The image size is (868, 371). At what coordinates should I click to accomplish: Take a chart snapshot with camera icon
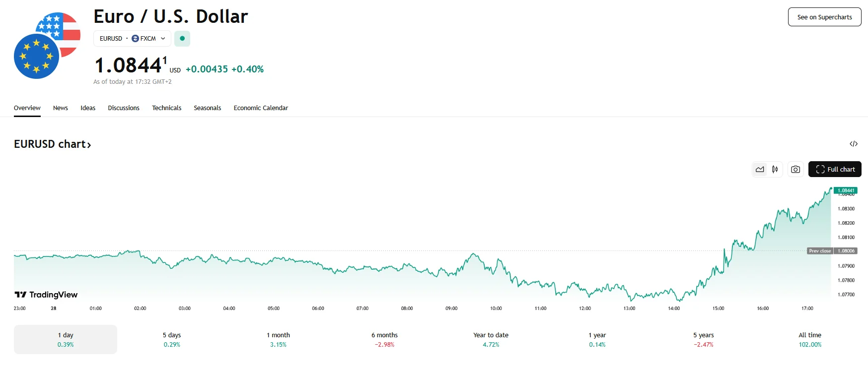[796, 170]
